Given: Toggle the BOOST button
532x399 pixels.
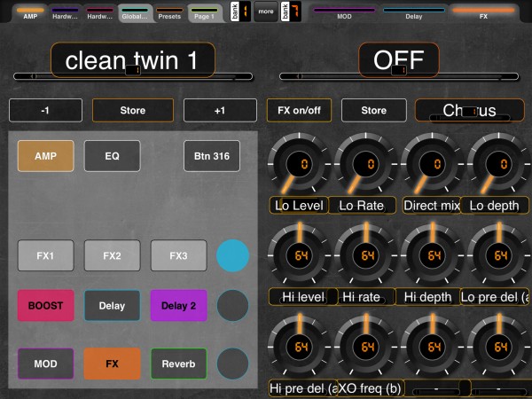Looking at the screenshot, I should 46,305.
